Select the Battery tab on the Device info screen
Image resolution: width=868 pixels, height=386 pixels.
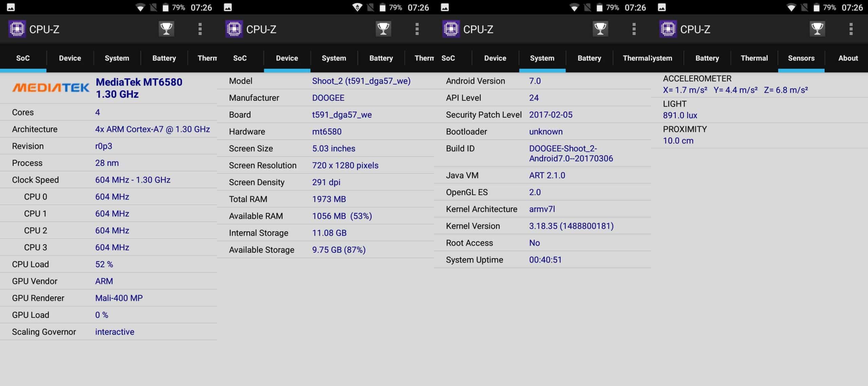tap(381, 58)
